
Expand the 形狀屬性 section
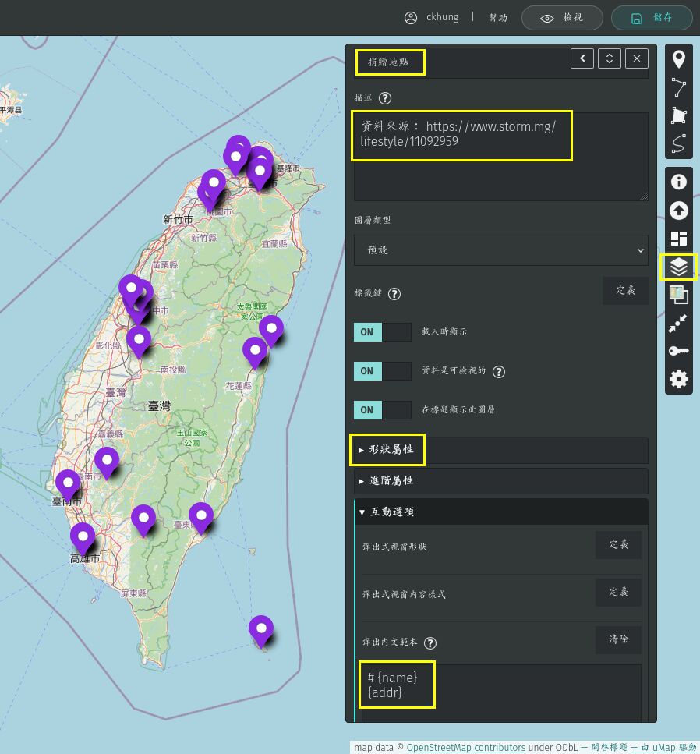387,450
